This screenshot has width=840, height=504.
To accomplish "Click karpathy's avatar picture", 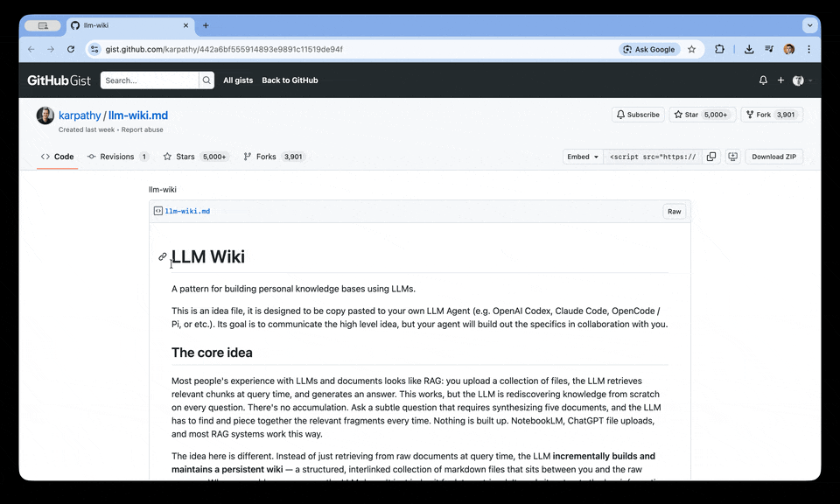I will tap(45, 115).
